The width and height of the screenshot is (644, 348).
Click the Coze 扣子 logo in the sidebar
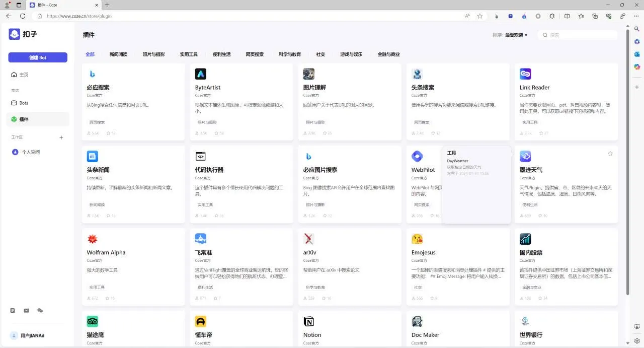click(x=23, y=34)
